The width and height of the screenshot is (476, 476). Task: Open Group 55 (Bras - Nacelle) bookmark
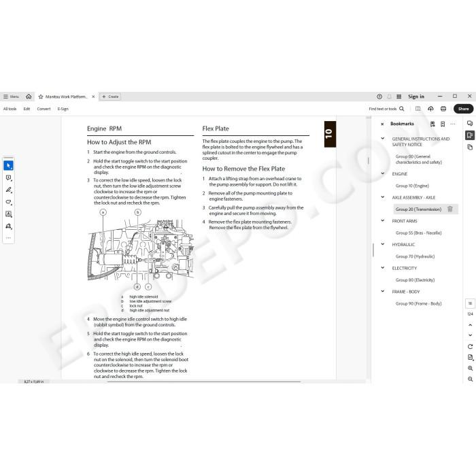(418, 233)
